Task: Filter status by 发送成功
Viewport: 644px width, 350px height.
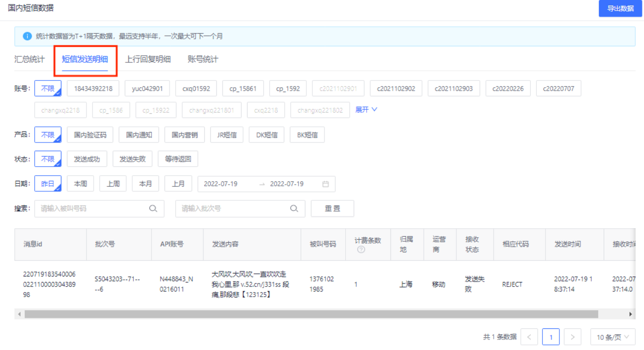Action: click(87, 159)
